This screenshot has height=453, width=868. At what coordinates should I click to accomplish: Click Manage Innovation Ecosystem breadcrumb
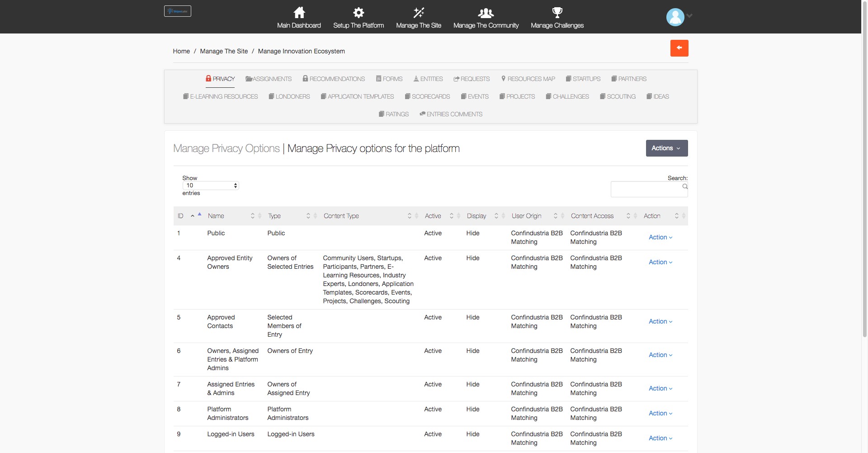(301, 51)
